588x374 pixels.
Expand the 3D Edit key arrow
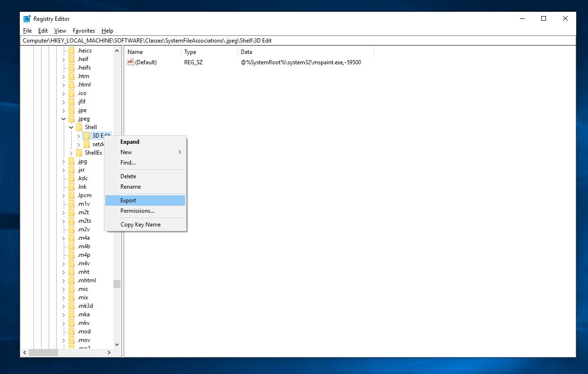[79, 136]
